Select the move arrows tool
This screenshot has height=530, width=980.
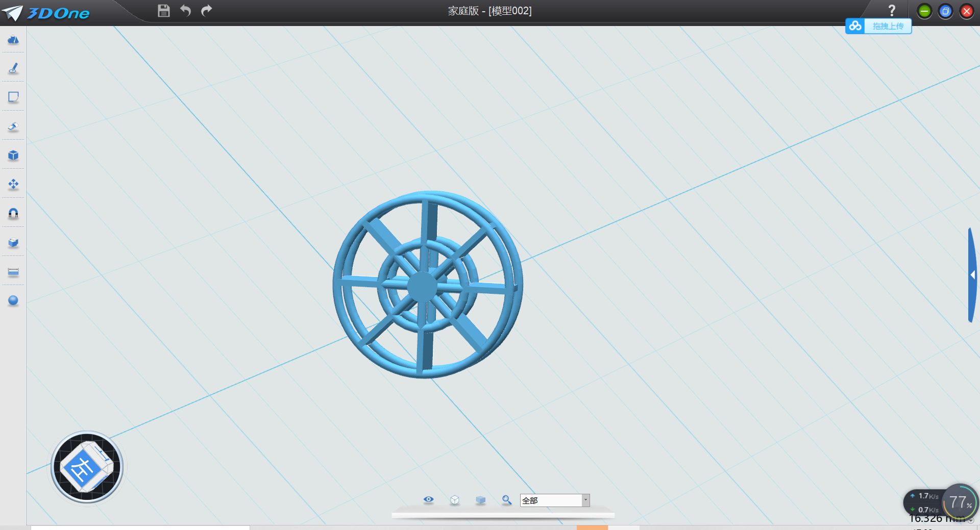[13, 184]
